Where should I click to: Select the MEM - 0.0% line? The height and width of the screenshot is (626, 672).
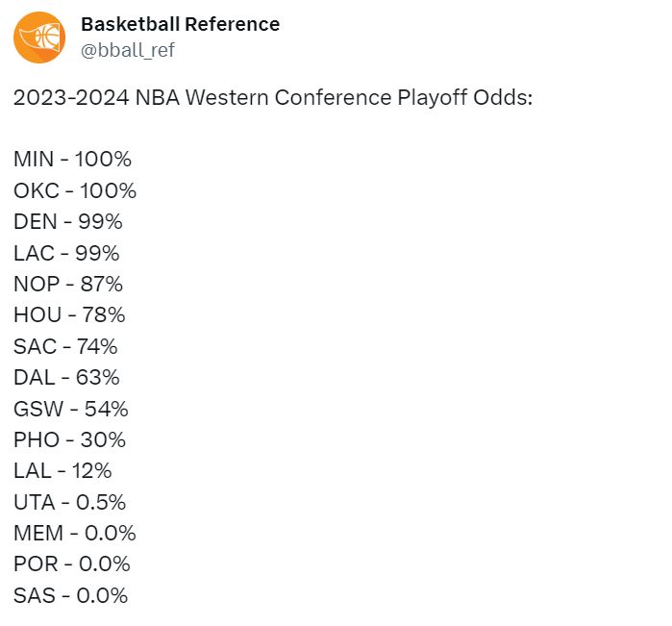tap(75, 533)
